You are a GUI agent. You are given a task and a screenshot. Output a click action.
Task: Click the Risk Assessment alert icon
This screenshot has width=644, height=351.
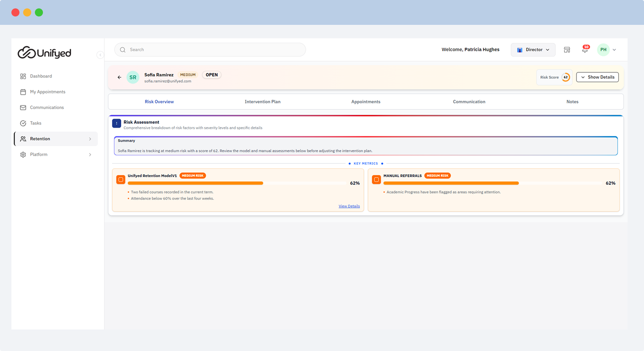(x=116, y=124)
